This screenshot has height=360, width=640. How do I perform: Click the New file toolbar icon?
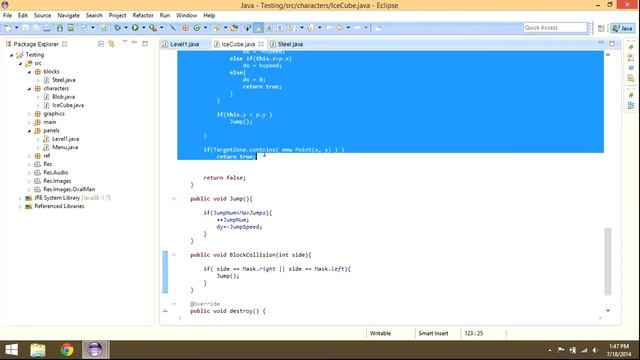point(8,28)
